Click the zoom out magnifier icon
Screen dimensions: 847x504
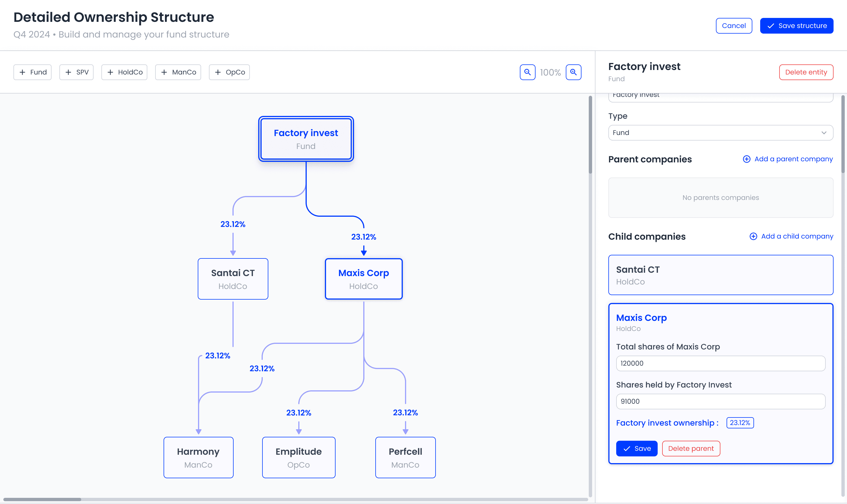point(527,72)
